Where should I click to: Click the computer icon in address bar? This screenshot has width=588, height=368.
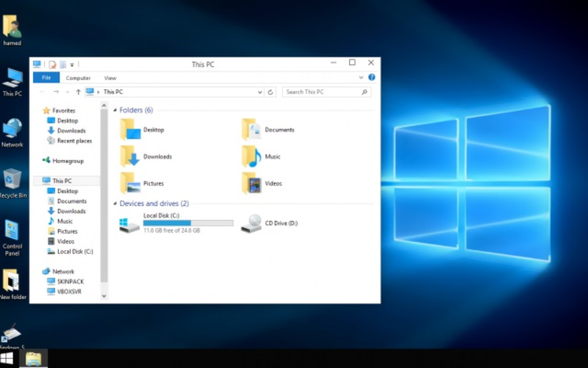point(90,91)
